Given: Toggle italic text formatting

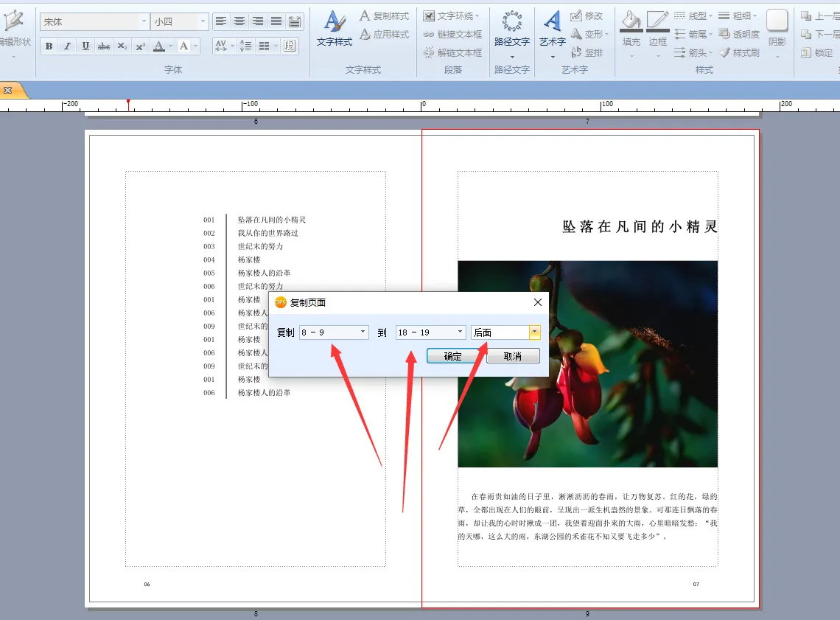Looking at the screenshot, I should (x=67, y=46).
